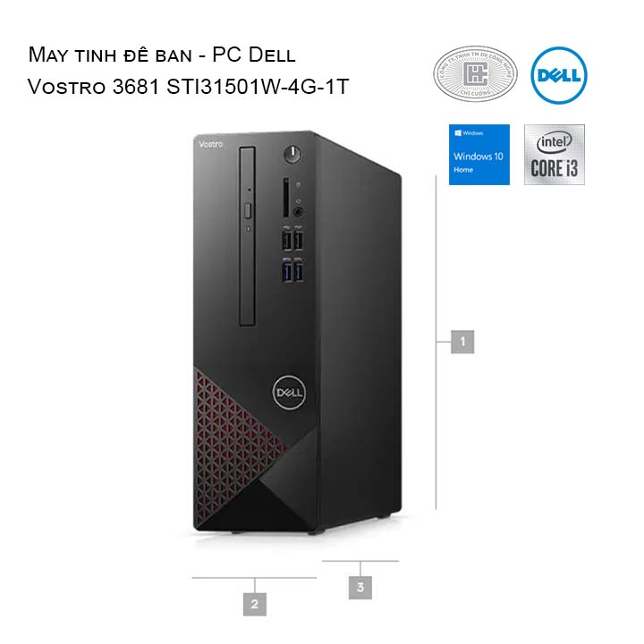Click the SD card reader slot
The image size is (644, 644).
286,198
